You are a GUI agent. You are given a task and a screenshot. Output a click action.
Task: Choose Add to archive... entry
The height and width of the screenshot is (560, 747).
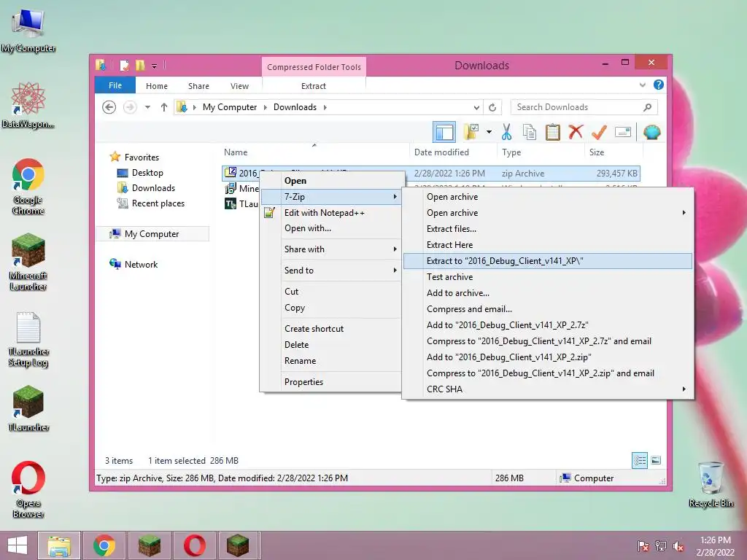[548, 293]
